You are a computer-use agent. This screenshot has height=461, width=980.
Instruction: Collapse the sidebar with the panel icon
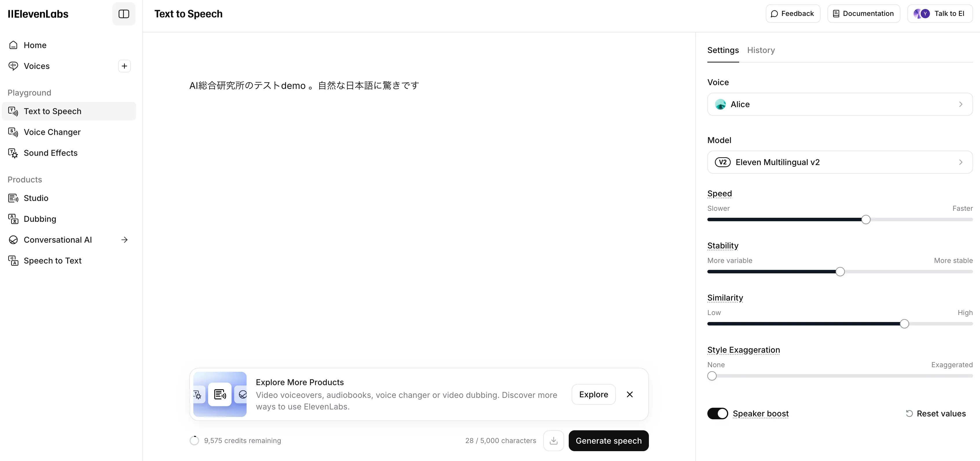click(124, 14)
